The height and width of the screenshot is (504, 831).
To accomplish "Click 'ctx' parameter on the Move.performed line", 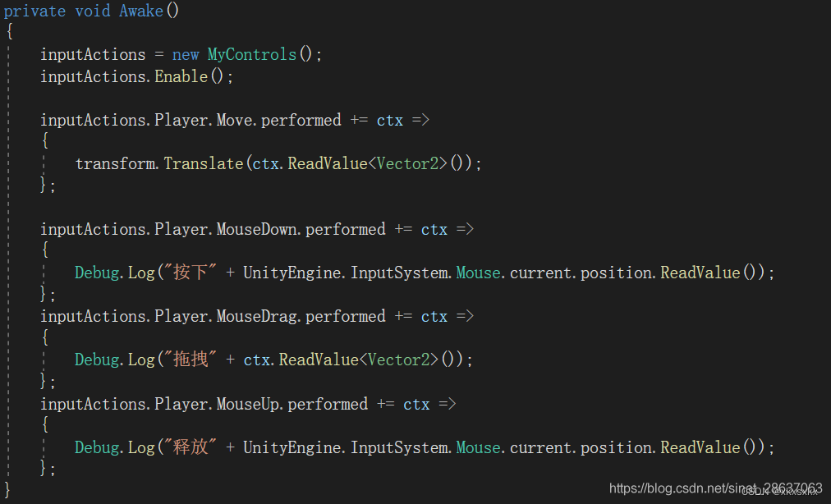I will 389,121.
